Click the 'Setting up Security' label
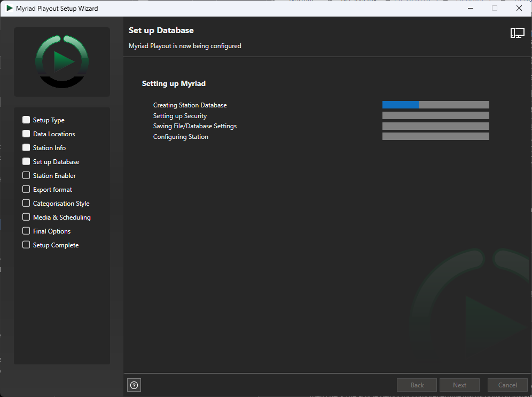The width and height of the screenshot is (532, 397). click(x=180, y=116)
